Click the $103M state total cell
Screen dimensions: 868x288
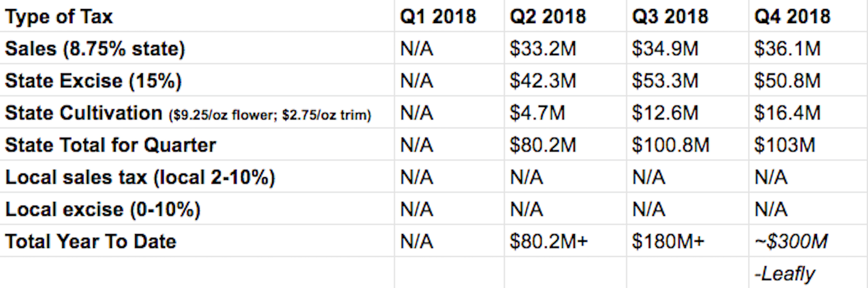(784, 145)
